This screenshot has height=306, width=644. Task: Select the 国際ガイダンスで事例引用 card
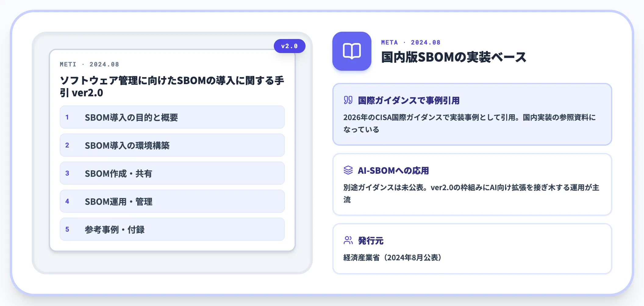click(472, 114)
